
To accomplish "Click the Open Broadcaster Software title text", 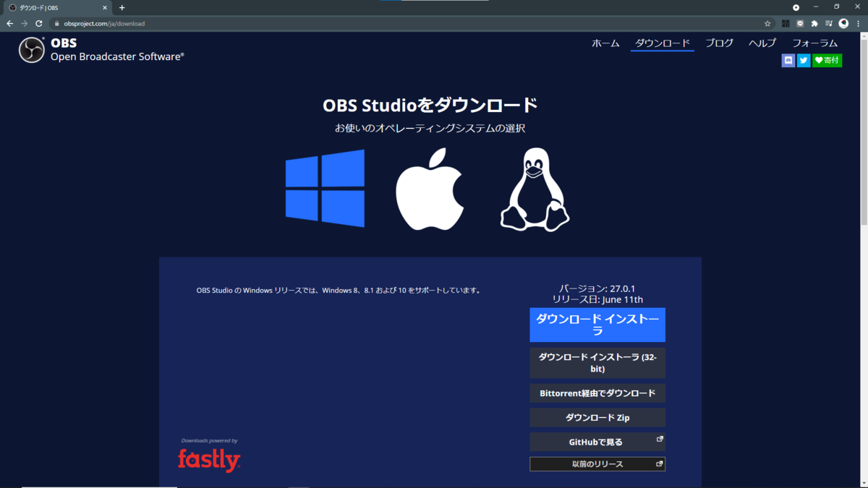I will [x=117, y=56].
